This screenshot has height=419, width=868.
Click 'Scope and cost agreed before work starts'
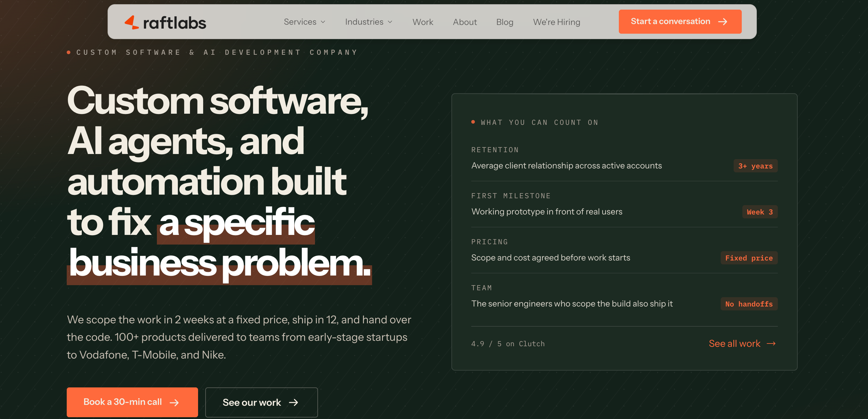[x=551, y=257]
